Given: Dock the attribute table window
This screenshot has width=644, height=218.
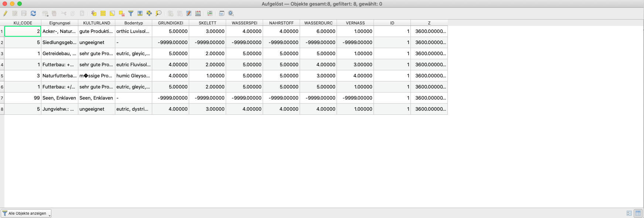Looking at the screenshot, I should point(222,13).
